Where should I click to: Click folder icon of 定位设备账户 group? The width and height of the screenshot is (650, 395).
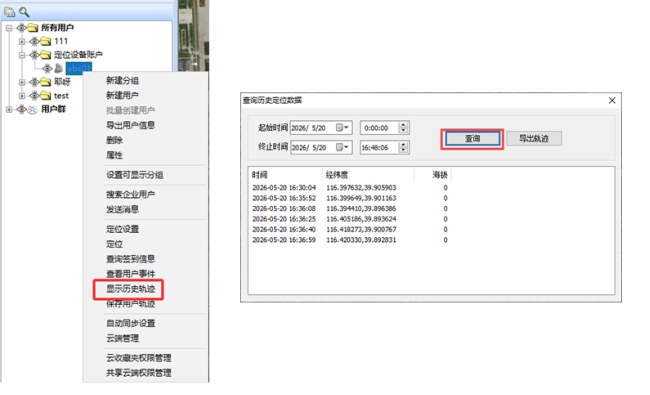(x=46, y=55)
